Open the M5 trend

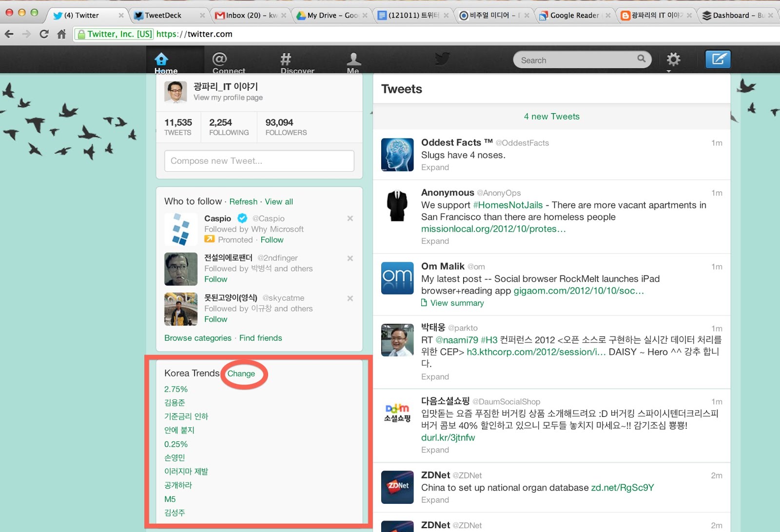(x=170, y=499)
